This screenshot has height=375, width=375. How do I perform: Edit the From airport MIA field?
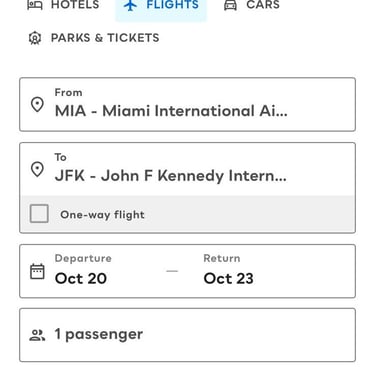tap(187, 104)
